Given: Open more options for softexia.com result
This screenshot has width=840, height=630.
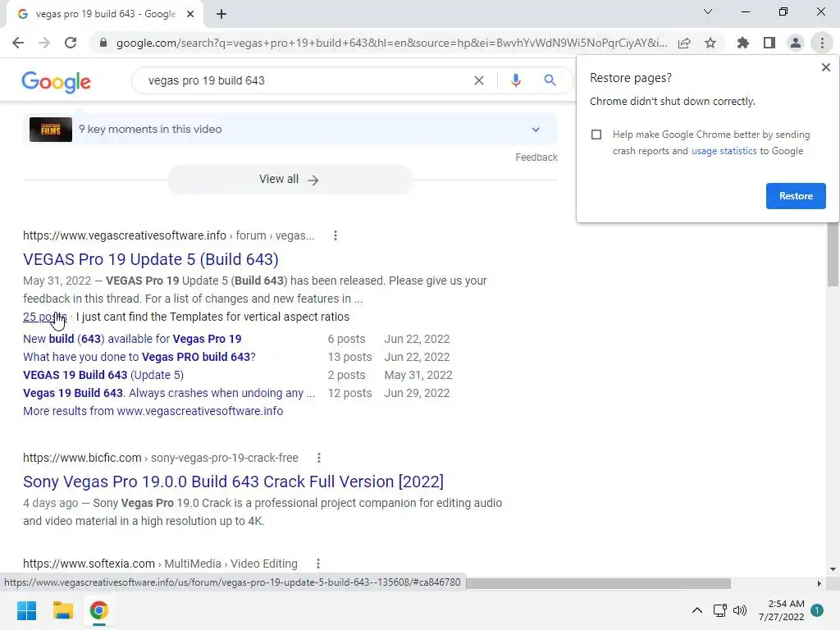Looking at the screenshot, I should pyautogui.click(x=318, y=564).
